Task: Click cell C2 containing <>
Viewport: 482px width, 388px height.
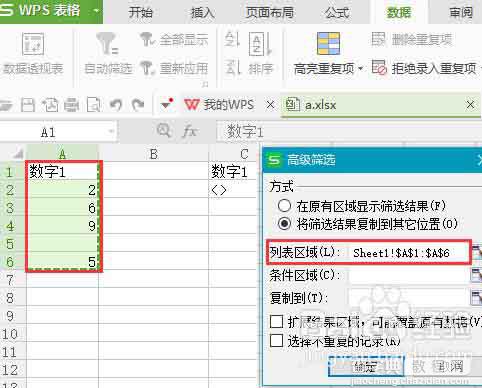Action: (235, 189)
